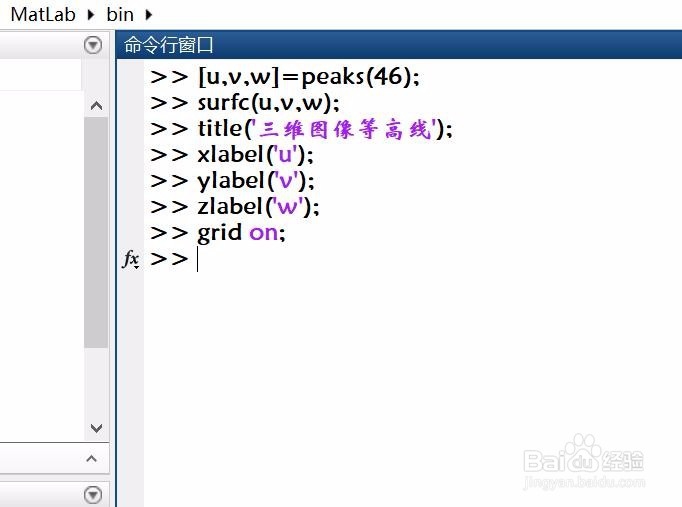This screenshot has height=507, width=682.
Task: Collapse the details panel with the caret arrow
Action: [x=91, y=458]
